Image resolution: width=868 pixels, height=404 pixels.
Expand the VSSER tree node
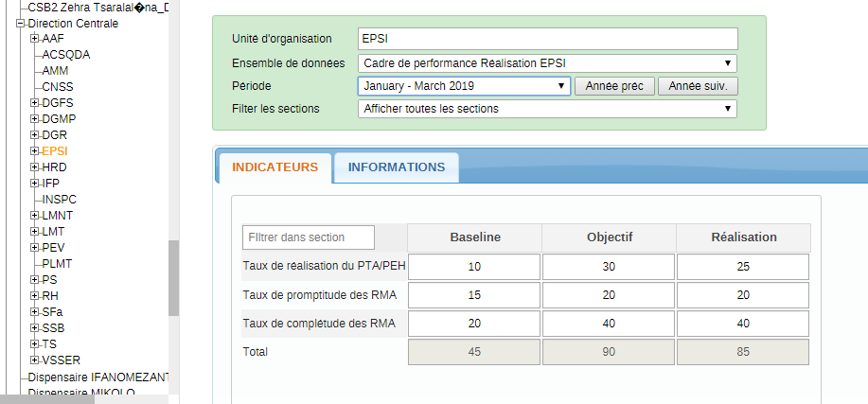35,360
